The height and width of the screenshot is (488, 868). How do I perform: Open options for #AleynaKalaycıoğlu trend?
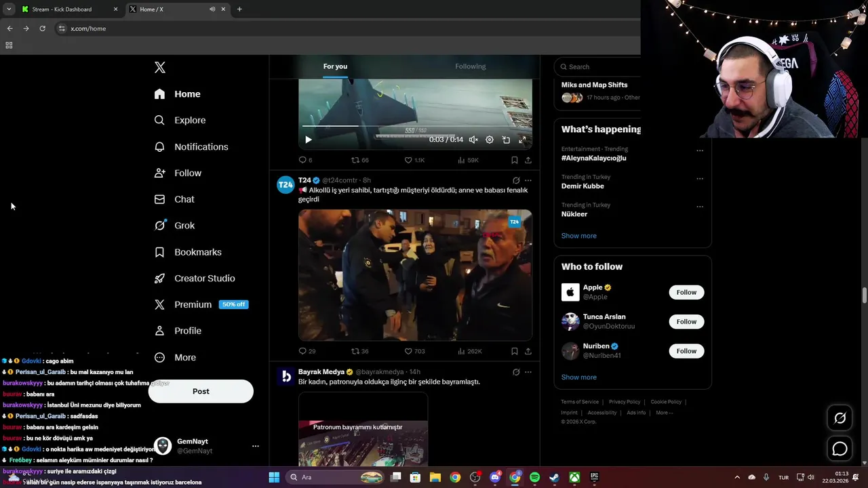click(x=700, y=150)
